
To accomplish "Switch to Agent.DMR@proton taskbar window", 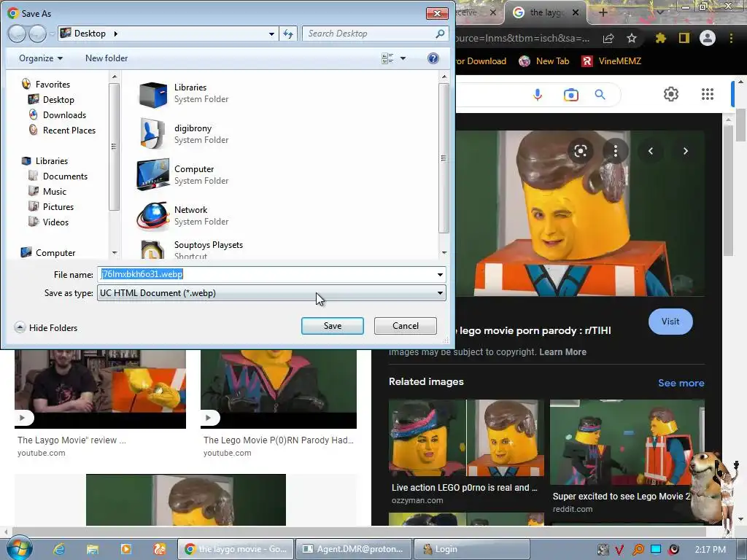I will (x=353, y=549).
